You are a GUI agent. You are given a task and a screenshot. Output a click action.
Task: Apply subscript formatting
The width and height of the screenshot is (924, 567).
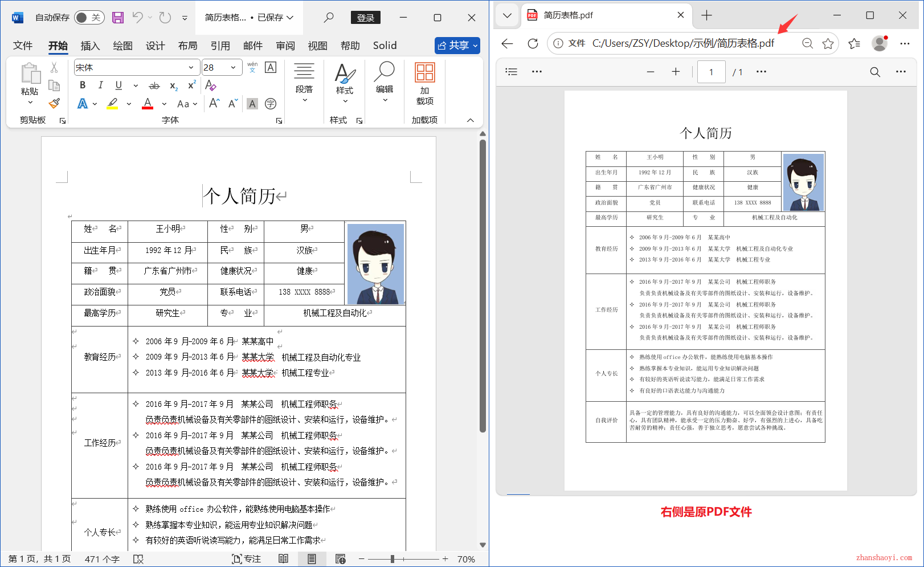pos(174,85)
